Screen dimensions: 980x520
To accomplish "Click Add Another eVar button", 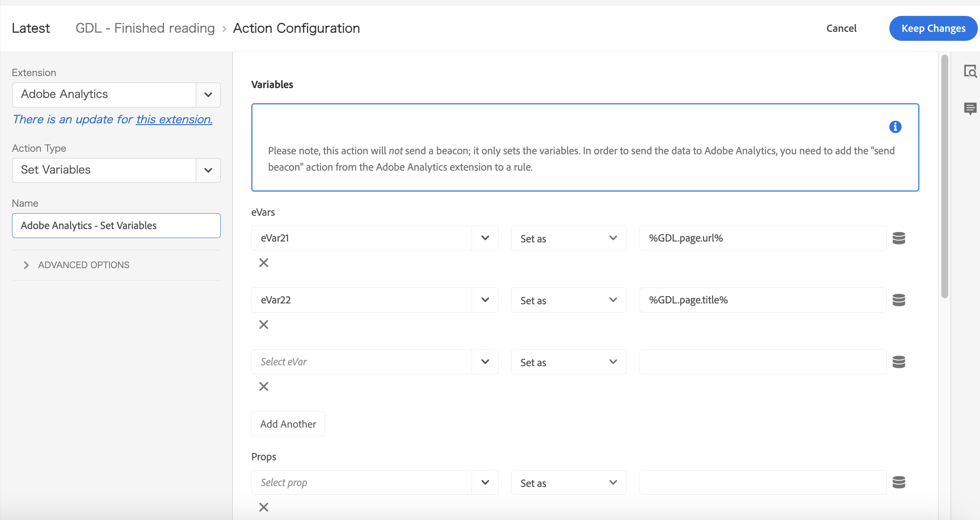I will (x=288, y=424).
